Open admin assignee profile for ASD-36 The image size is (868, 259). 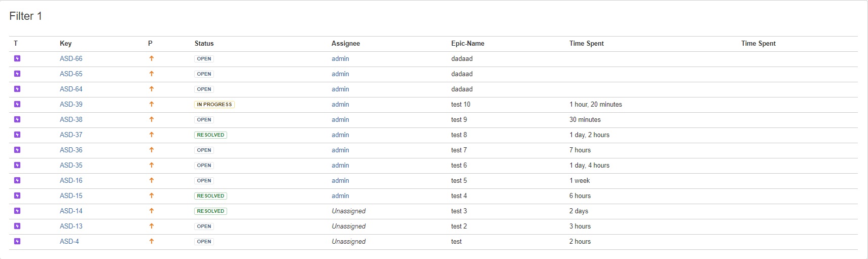click(x=340, y=150)
